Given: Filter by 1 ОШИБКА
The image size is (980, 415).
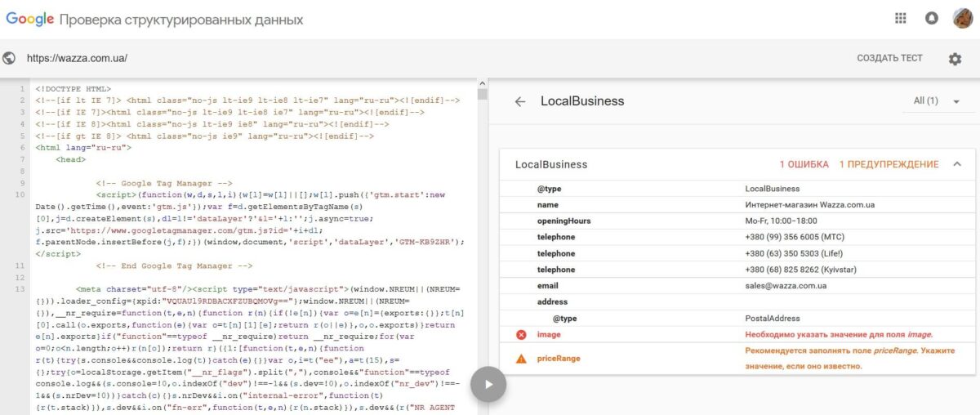Looking at the screenshot, I should click(x=804, y=164).
